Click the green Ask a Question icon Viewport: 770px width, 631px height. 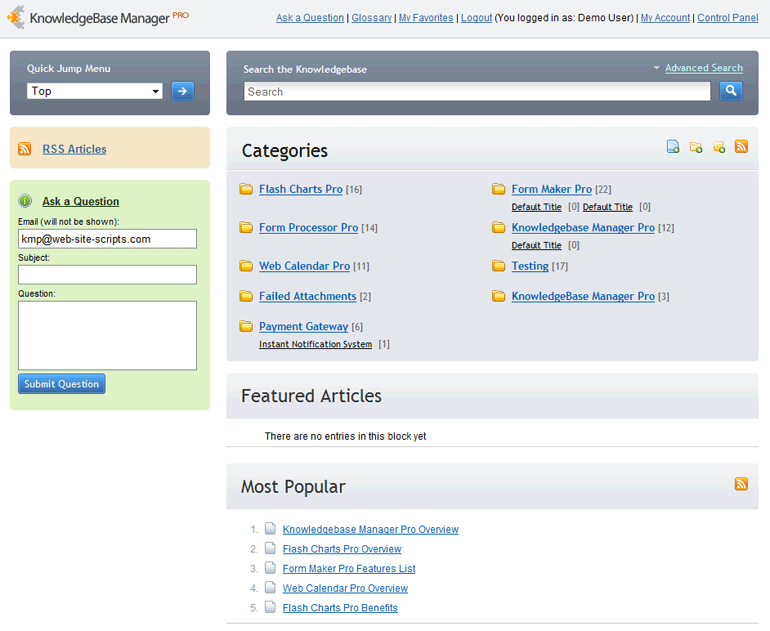[x=25, y=201]
